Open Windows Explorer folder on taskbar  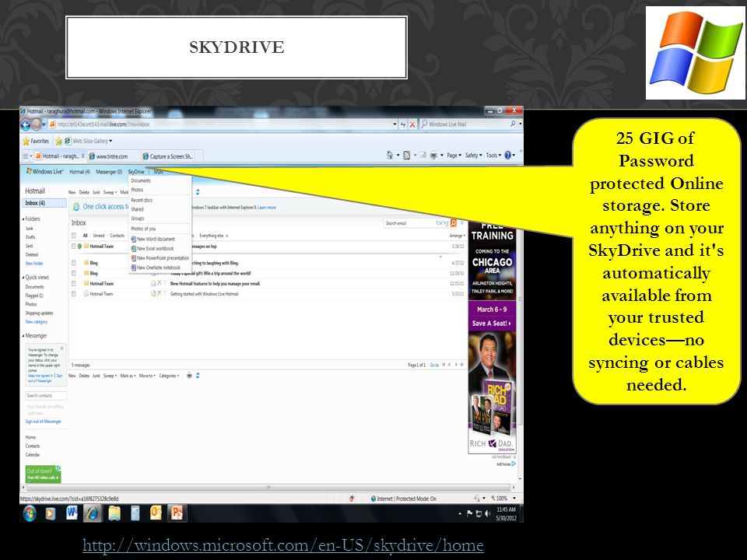114,513
